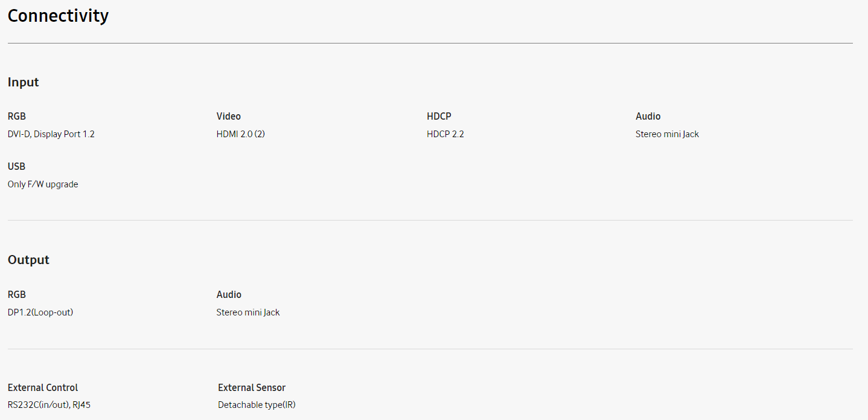Viewport: 868px width, 420px height.
Task: Select the RGB label under Output
Action: (x=17, y=294)
